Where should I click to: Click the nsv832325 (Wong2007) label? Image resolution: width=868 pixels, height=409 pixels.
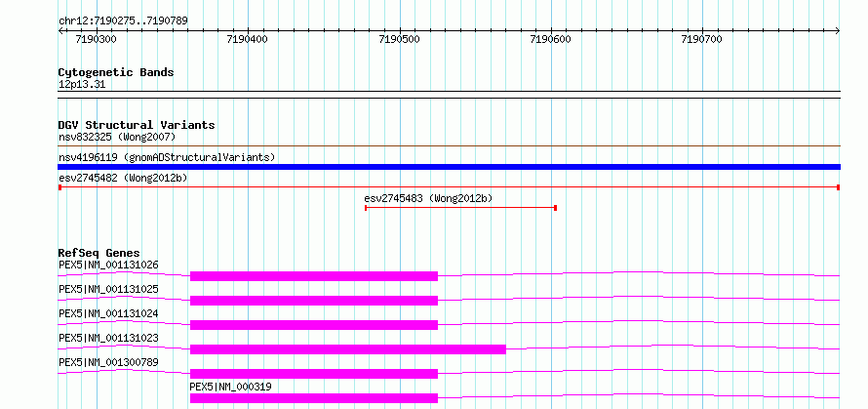(x=117, y=137)
